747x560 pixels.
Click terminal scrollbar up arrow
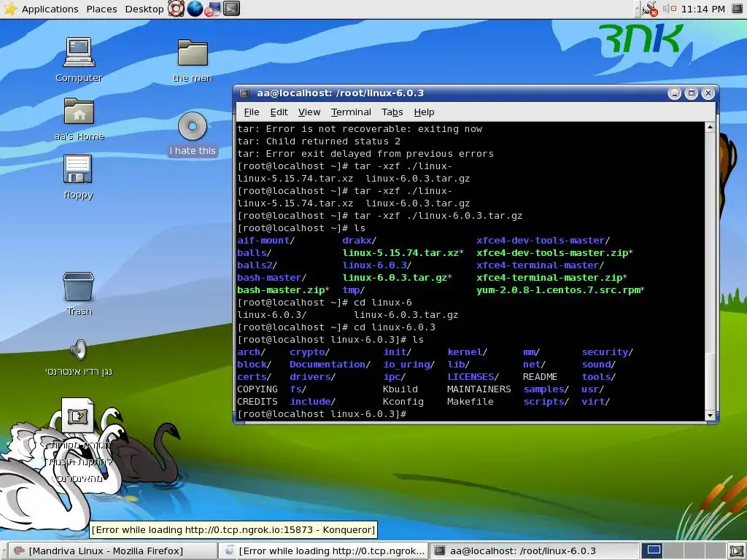pyautogui.click(x=710, y=127)
